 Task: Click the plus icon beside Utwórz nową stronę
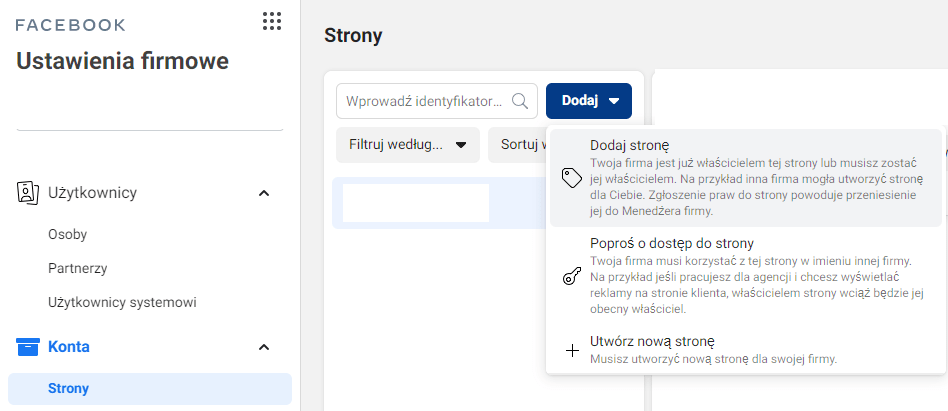[x=572, y=350]
